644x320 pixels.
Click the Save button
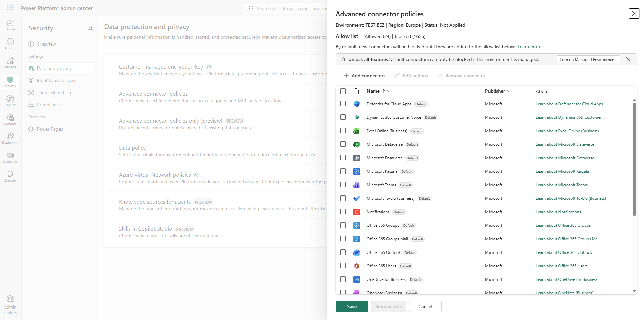point(352,306)
